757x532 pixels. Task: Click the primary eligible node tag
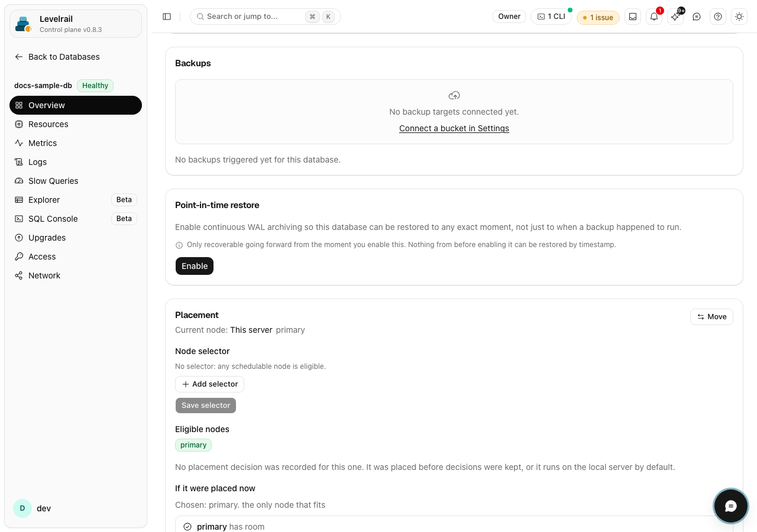point(193,445)
